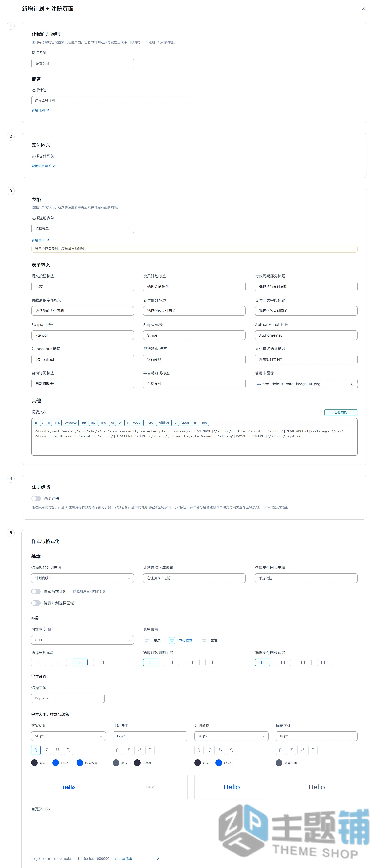378x868 pixels.
Task: Toggle bold for 摘要字体 font
Action: tap(280, 750)
